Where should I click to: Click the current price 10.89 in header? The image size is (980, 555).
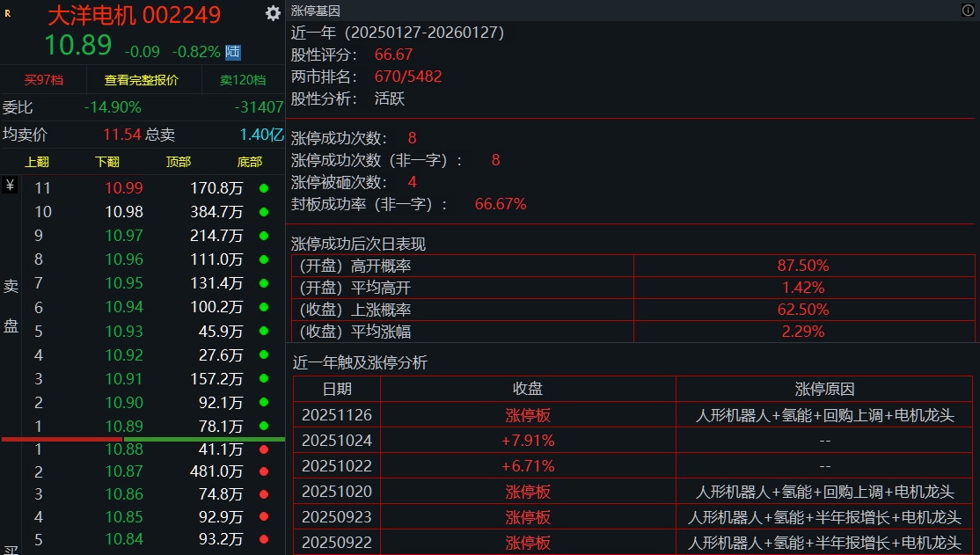tap(78, 45)
